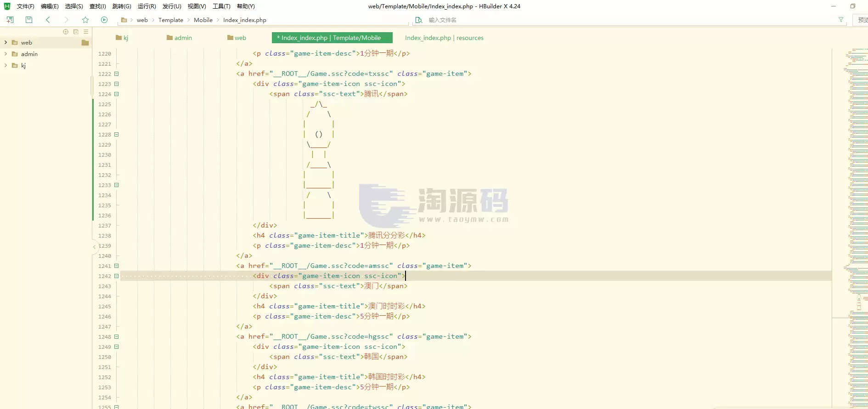Open the 查找(I) menu
The width and height of the screenshot is (868, 409).
(98, 6)
